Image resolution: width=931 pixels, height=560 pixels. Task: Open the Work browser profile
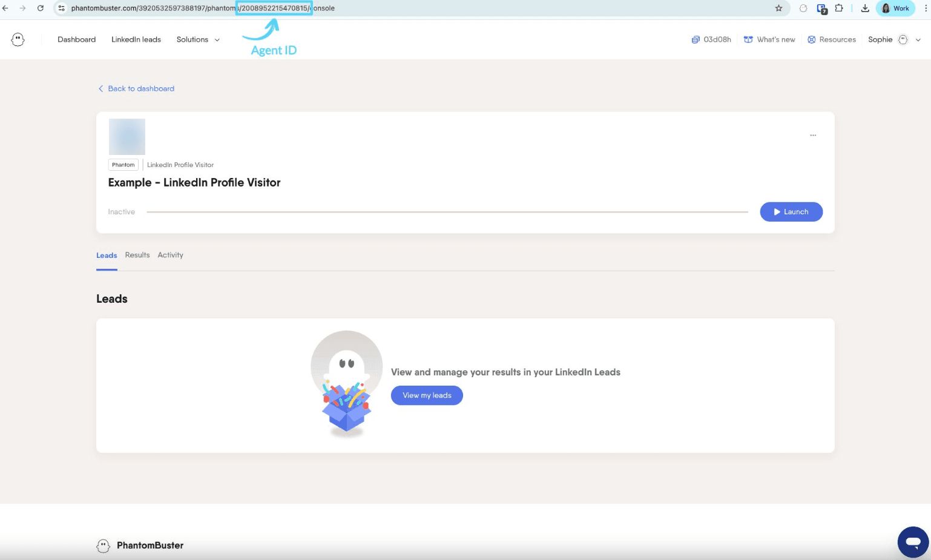click(x=895, y=8)
